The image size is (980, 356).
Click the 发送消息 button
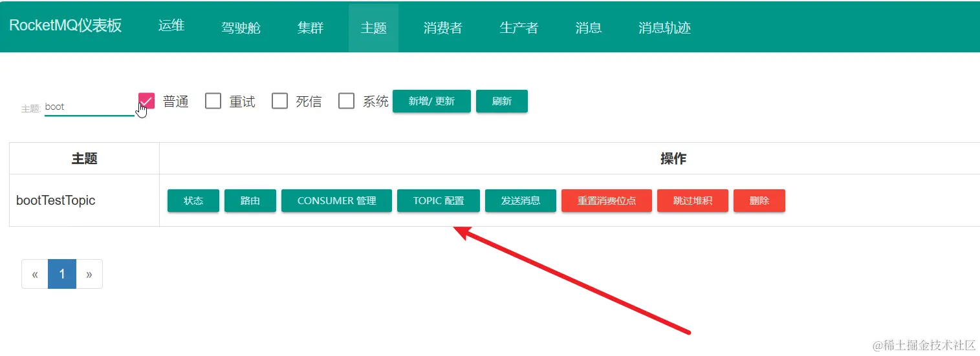click(521, 201)
